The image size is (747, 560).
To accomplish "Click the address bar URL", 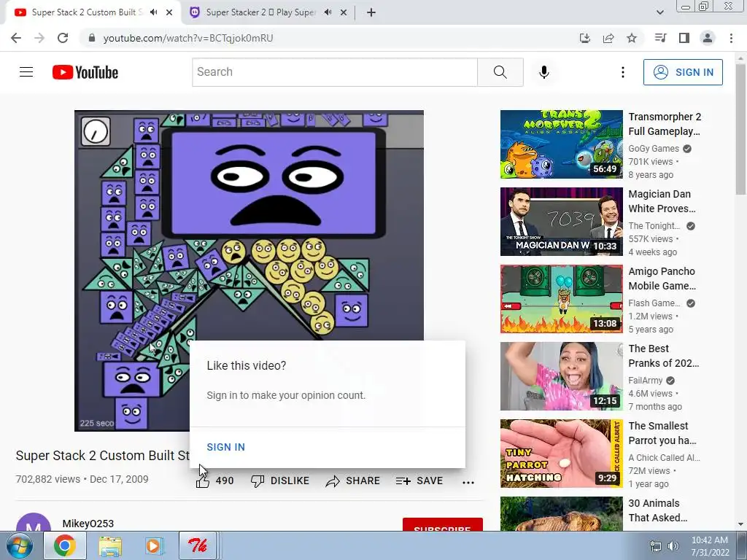I will coord(188,38).
